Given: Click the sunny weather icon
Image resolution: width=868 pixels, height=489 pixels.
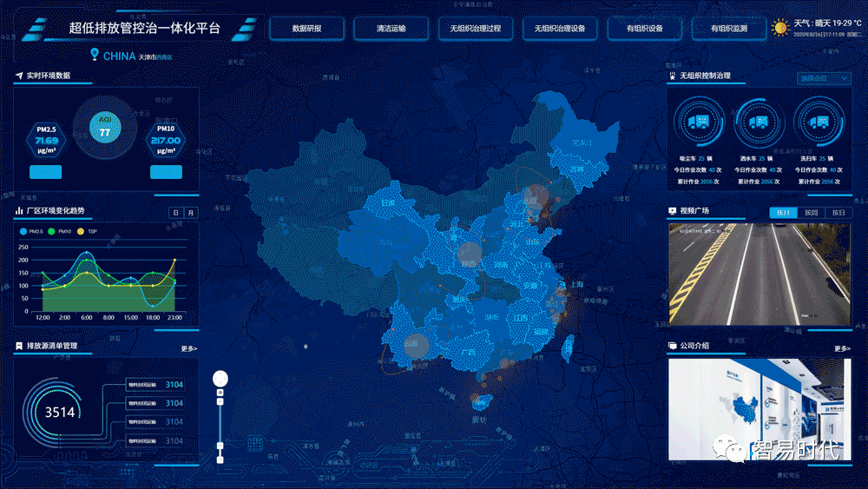Looking at the screenshot, I should 780,28.
